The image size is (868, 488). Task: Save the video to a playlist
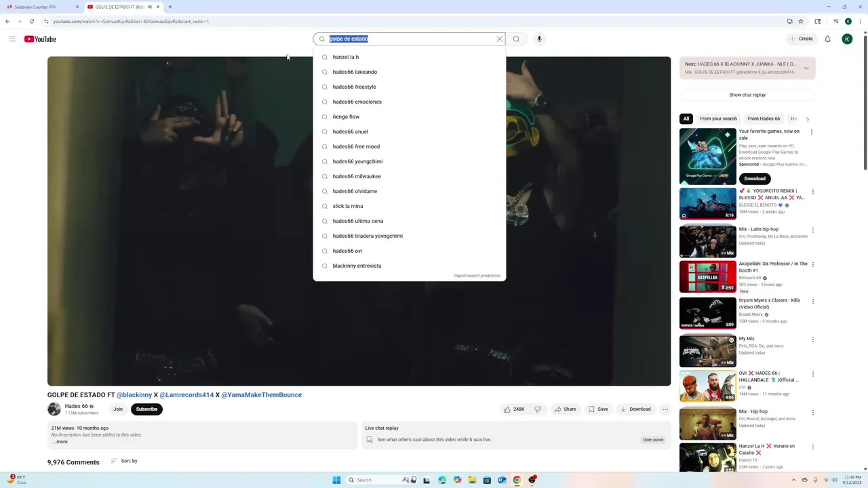598,409
